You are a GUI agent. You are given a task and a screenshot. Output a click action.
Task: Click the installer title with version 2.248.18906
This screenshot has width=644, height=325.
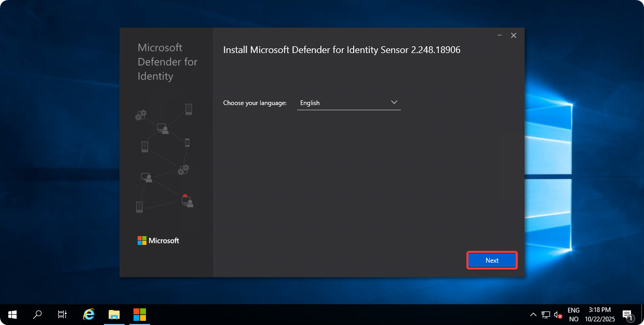click(342, 50)
